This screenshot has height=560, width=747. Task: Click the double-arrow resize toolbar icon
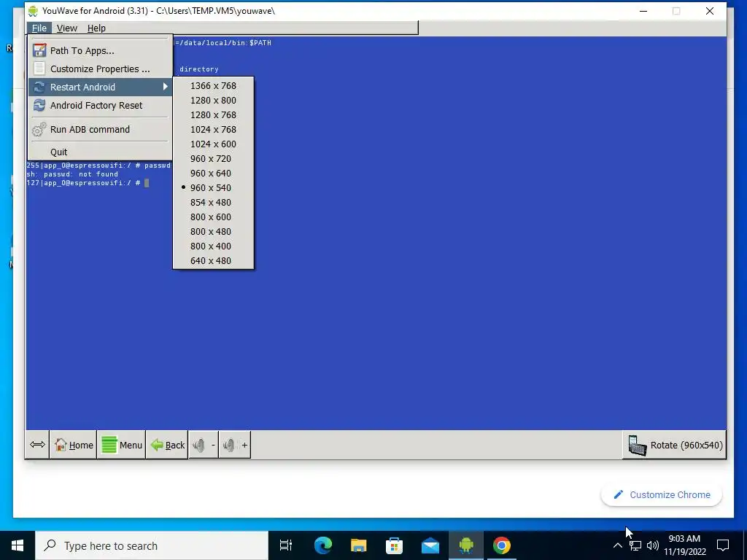(x=37, y=445)
